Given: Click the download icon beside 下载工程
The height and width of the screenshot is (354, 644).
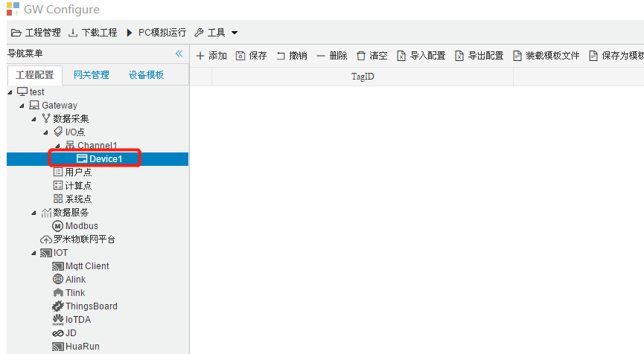Looking at the screenshot, I should tap(73, 33).
